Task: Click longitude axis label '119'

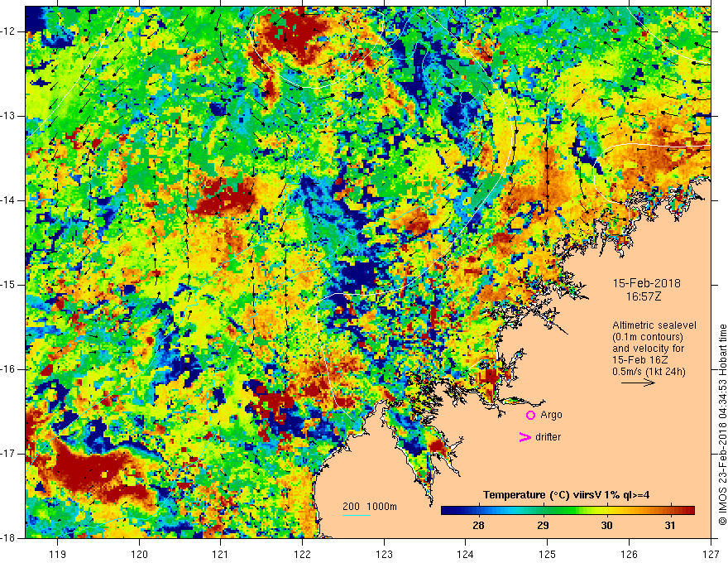Action: [58, 554]
